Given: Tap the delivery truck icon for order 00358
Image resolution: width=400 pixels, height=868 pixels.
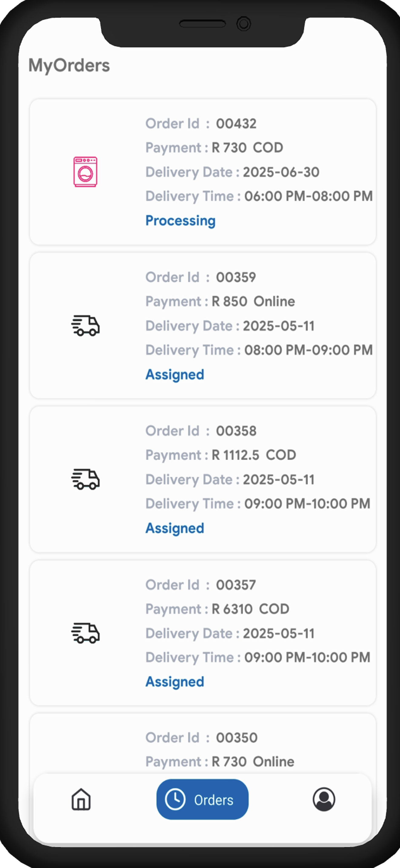Looking at the screenshot, I should 85,479.
